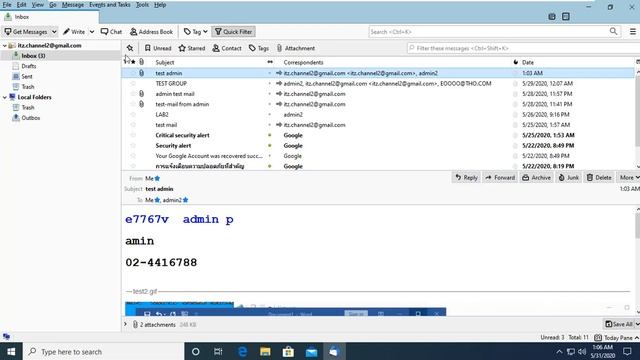Image resolution: width=640 pixels, height=360 pixels.
Task: Click the Get Messages button
Action: 25,31
